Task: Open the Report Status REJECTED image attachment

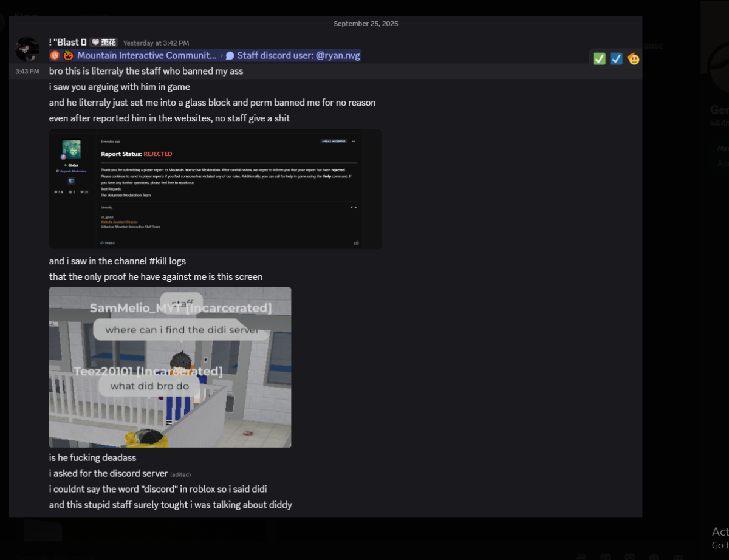Action: click(x=216, y=189)
